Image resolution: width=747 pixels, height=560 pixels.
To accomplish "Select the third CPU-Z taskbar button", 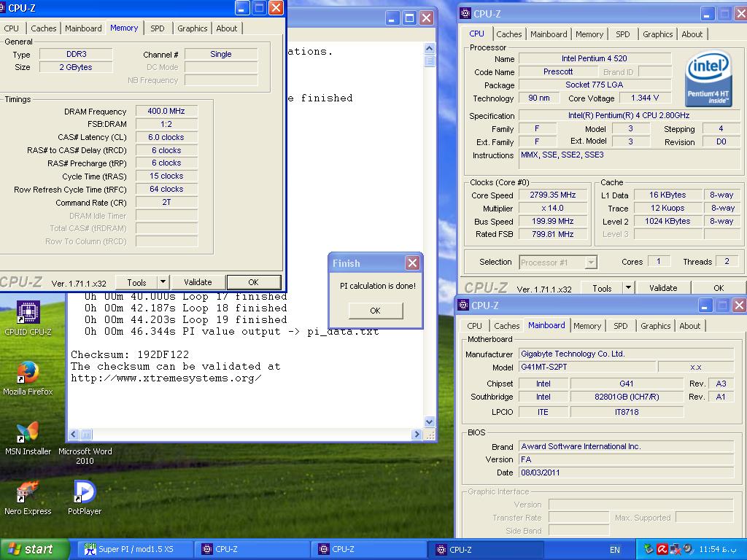I will [486, 550].
